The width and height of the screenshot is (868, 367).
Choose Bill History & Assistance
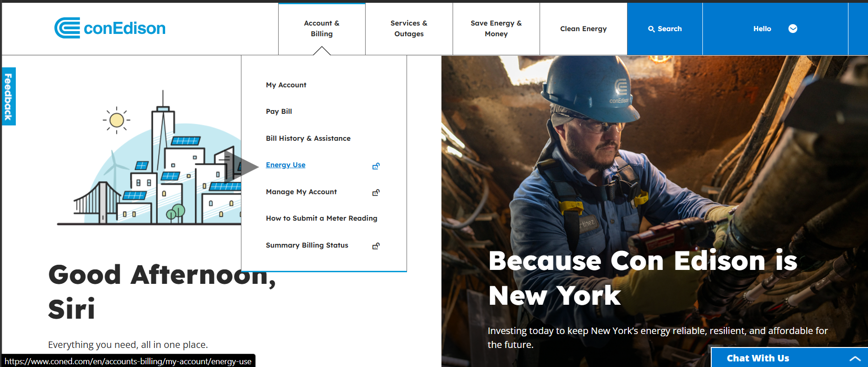pos(308,138)
